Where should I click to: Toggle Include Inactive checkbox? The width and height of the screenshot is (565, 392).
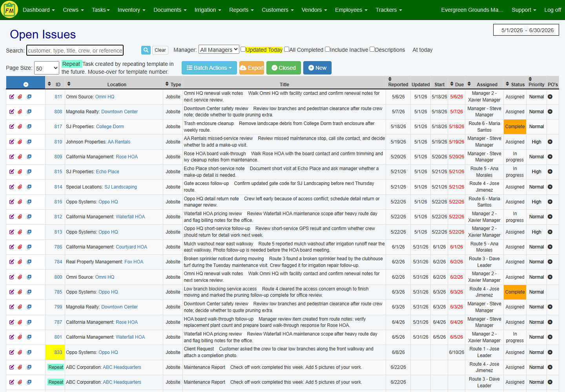pos(327,49)
